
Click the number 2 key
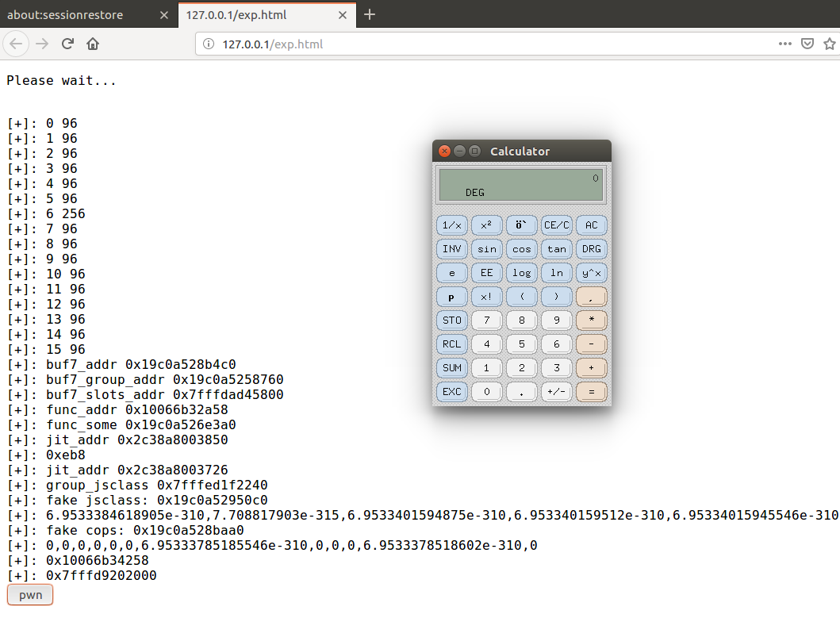coord(521,367)
